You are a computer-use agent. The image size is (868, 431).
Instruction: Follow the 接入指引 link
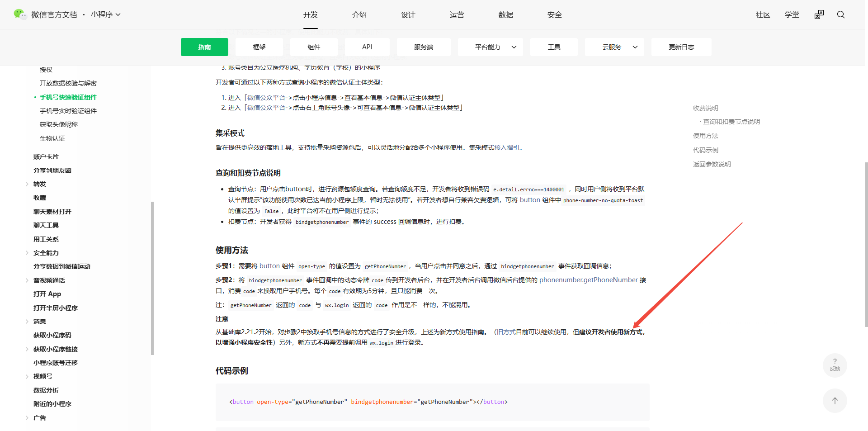507,147
